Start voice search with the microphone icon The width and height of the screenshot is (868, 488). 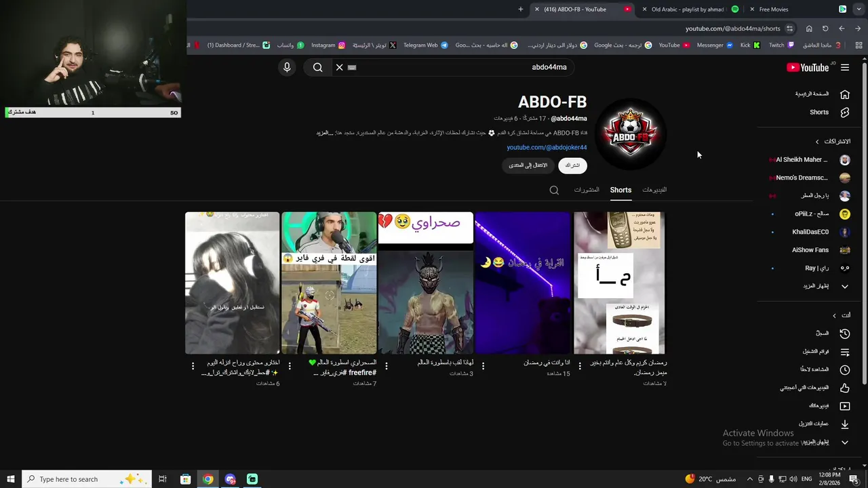287,67
